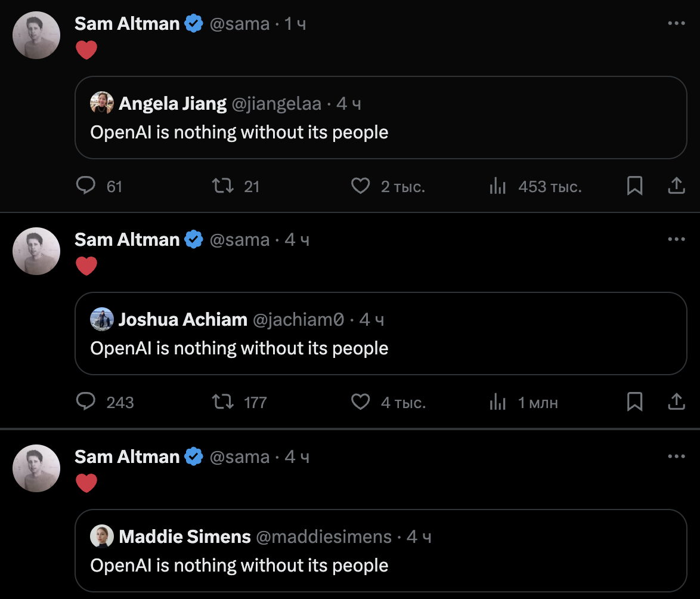View analytics showing 453 тыс. views
Image resolution: width=700 pixels, height=599 pixels.
pyautogui.click(x=497, y=187)
